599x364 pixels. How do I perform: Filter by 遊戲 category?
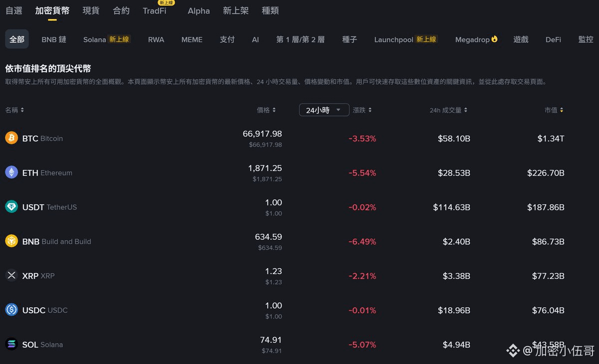(521, 39)
